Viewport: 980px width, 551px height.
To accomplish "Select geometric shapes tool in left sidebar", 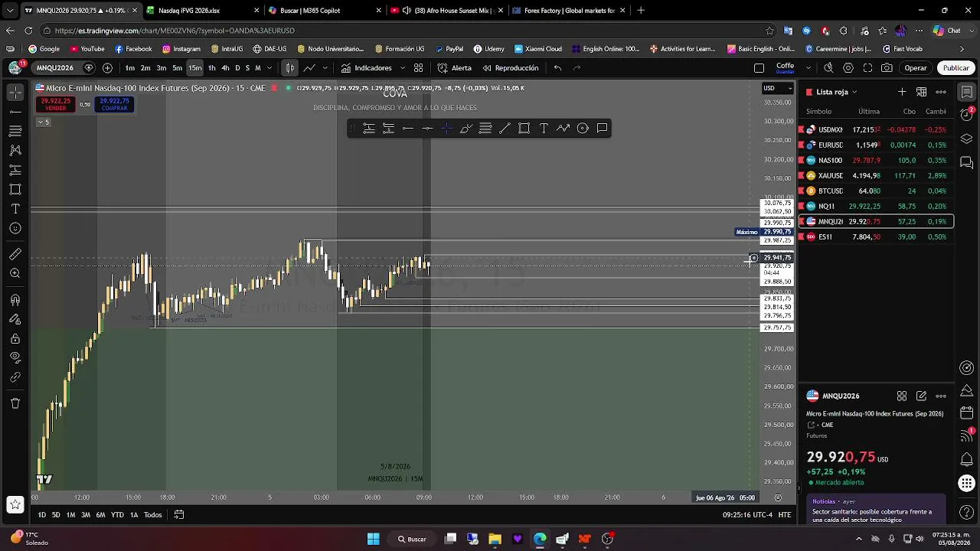I will click(x=15, y=189).
